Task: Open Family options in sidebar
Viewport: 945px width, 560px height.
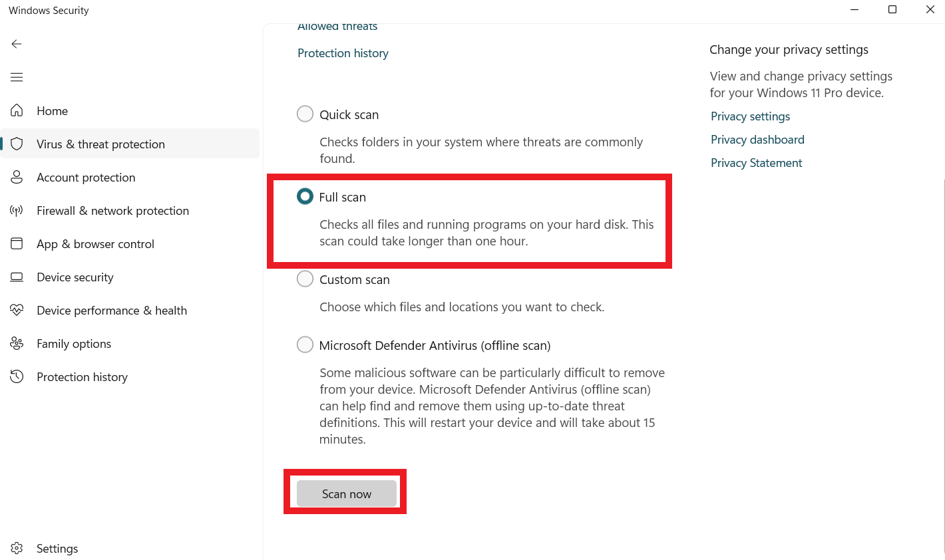Action: pos(74,344)
